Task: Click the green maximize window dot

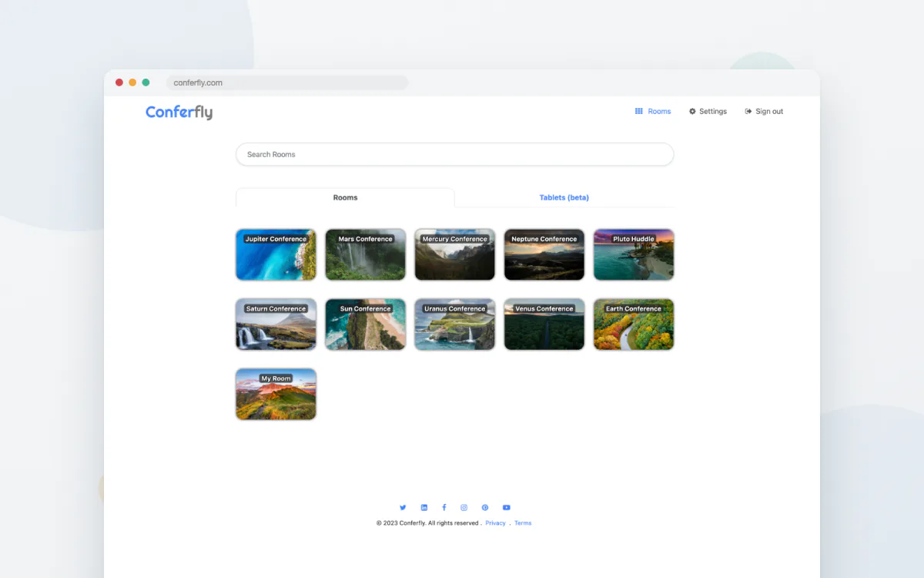Action: click(146, 82)
